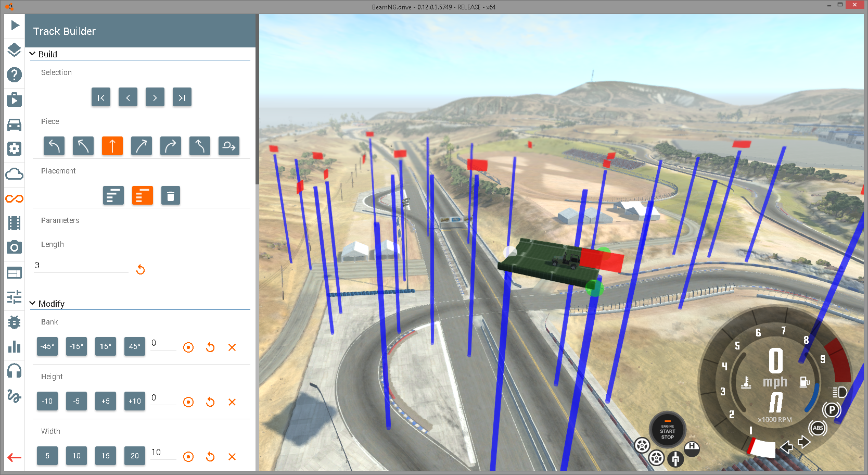Set width to 15
The width and height of the screenshot is (868, 475).
pyautogui.click(x=106, y=456)
